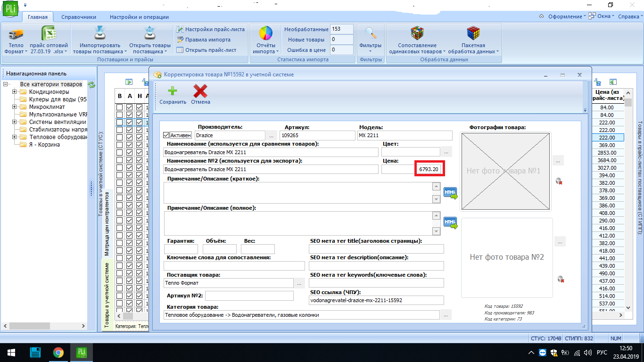Image resolution: width=644 pixels, height=362 pixels.
Task: Delete product photo №2
Action: (x=561, y=279)
